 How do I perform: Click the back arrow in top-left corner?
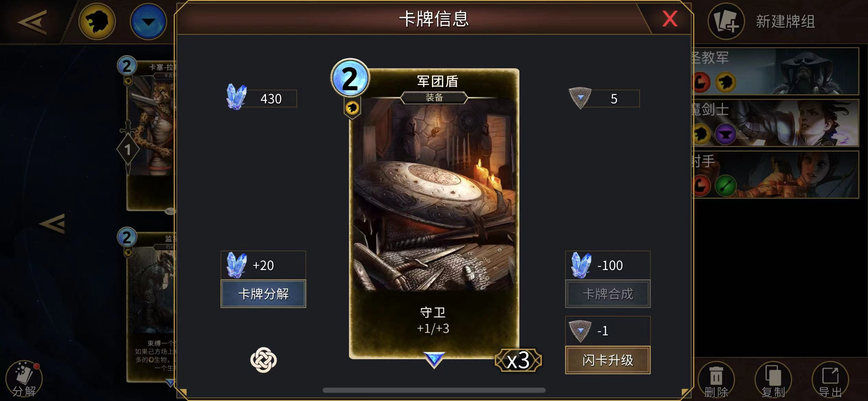[33, 22]
